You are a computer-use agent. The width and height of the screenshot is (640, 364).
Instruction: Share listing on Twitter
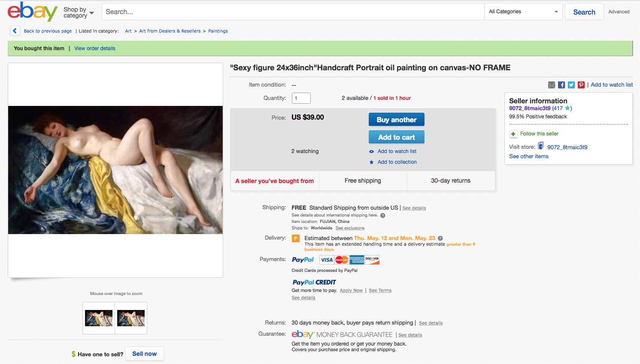571,85
